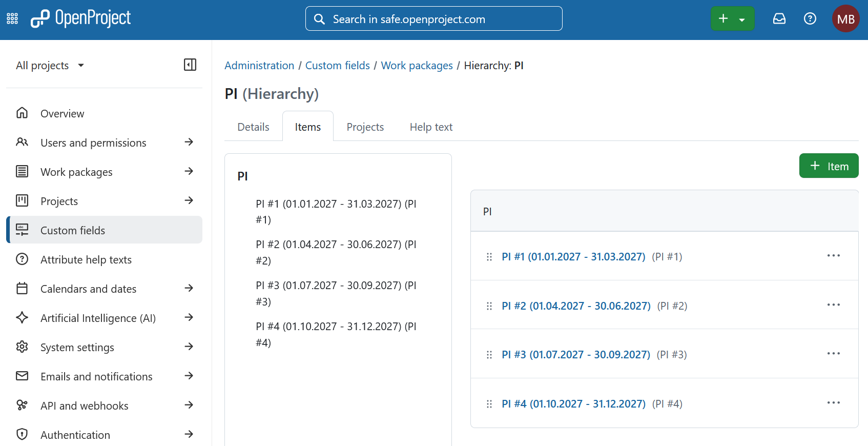Click the OpenProject logo
This screenshot has height=446, width=868.
click(81, 18)
